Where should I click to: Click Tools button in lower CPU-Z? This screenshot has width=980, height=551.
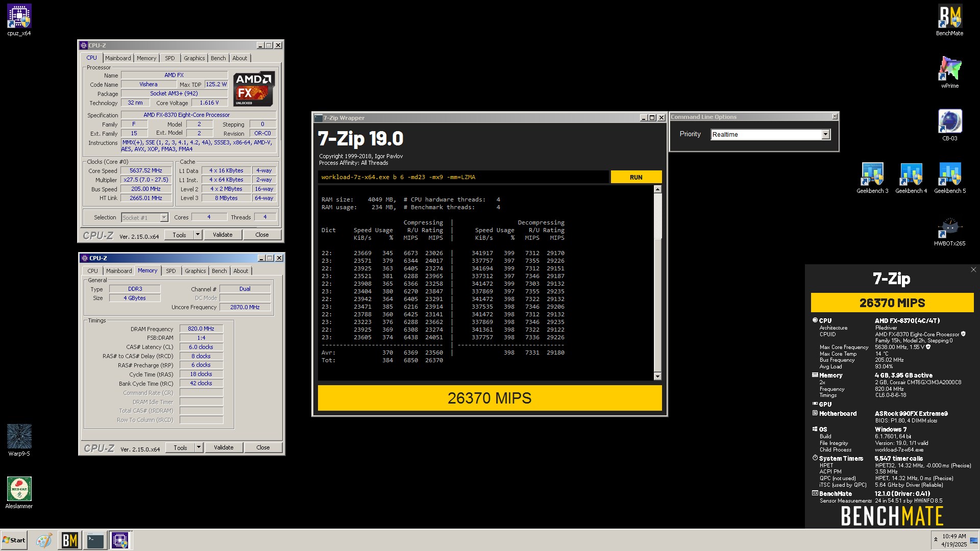[x=180, y=448]
